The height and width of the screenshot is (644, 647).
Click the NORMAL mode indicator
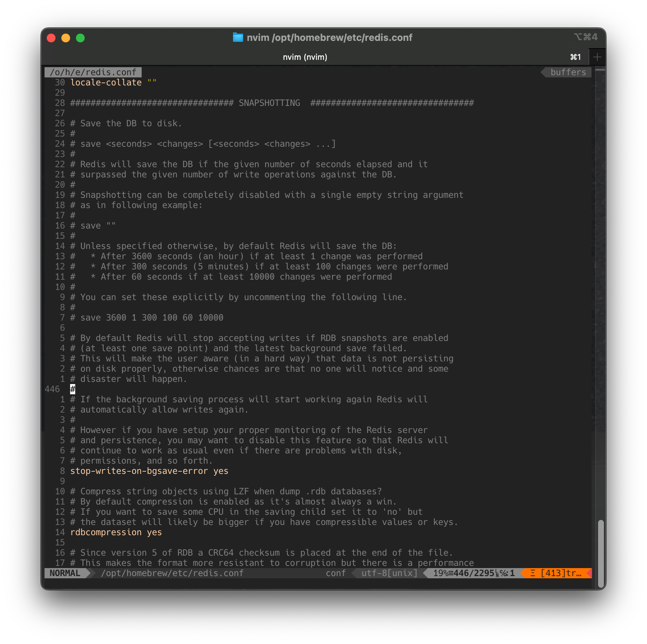[65, 573]
